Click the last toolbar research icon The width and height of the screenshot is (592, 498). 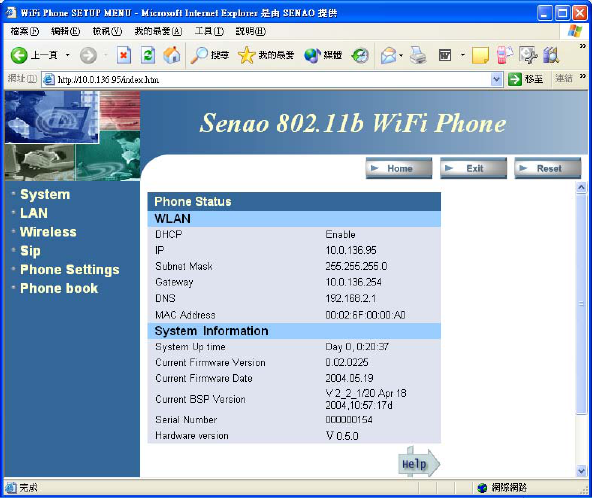coord(551,56)
